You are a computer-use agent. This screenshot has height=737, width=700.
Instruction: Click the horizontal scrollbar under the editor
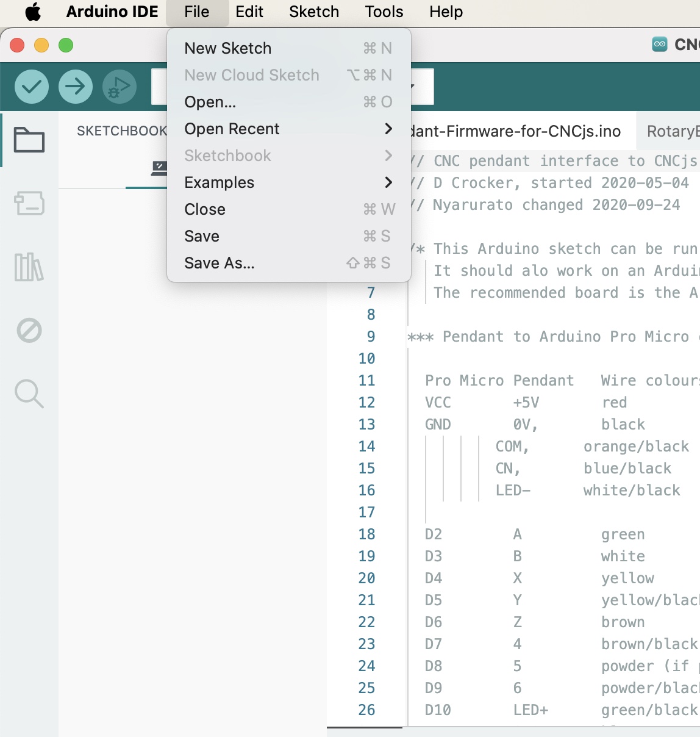click(x=365, y=728)
